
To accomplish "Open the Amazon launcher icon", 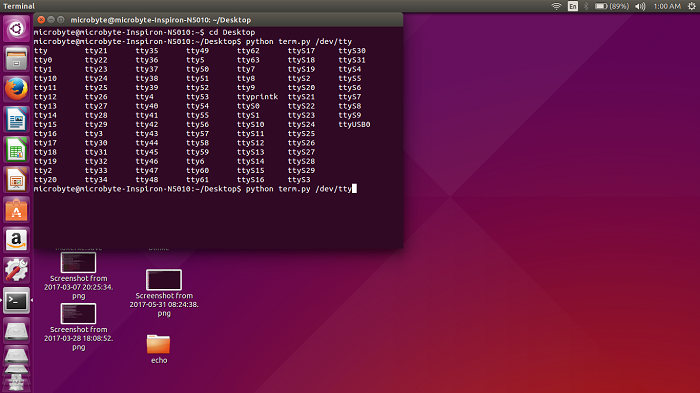I will pos(17,240).
